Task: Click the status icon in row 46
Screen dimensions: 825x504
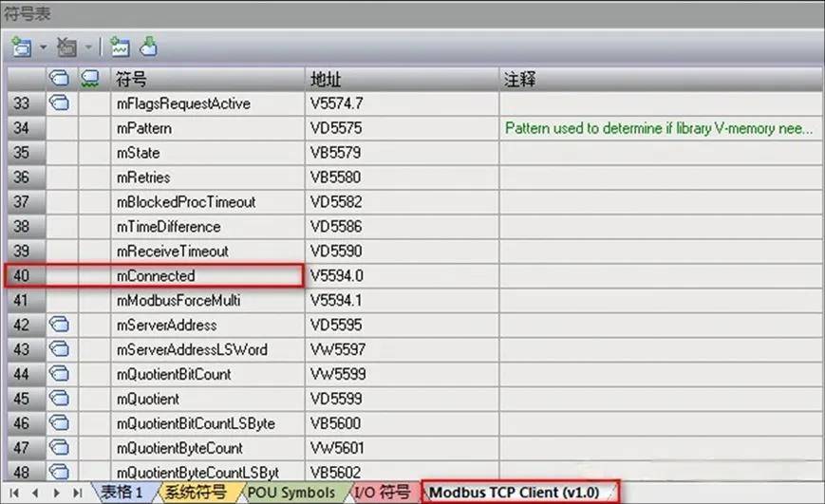Action: (x=60, y=422)
